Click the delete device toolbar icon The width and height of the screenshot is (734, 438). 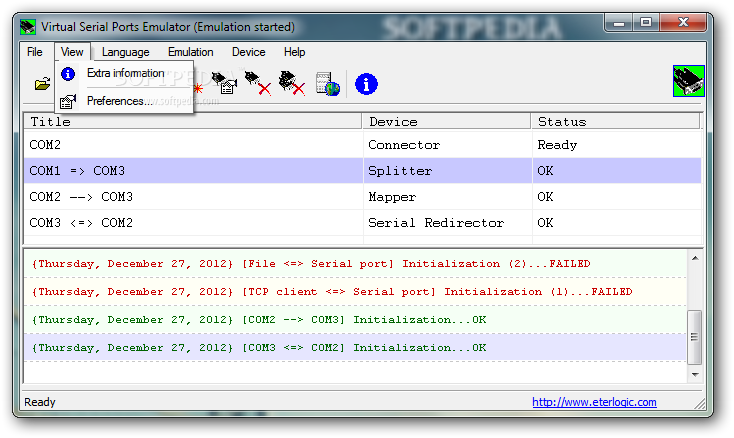(x=258, y=83)
